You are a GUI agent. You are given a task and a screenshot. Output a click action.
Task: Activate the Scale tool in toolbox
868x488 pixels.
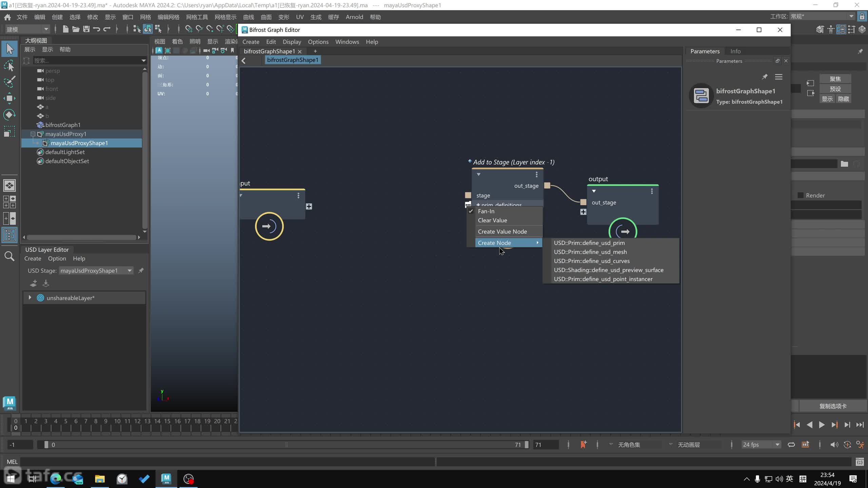point(9,131)
